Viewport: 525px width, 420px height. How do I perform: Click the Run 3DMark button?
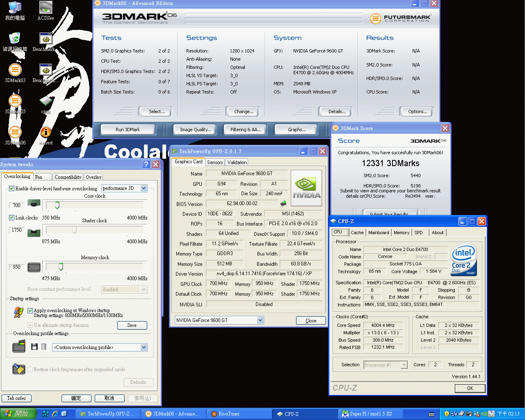click(x=128, y=130)
